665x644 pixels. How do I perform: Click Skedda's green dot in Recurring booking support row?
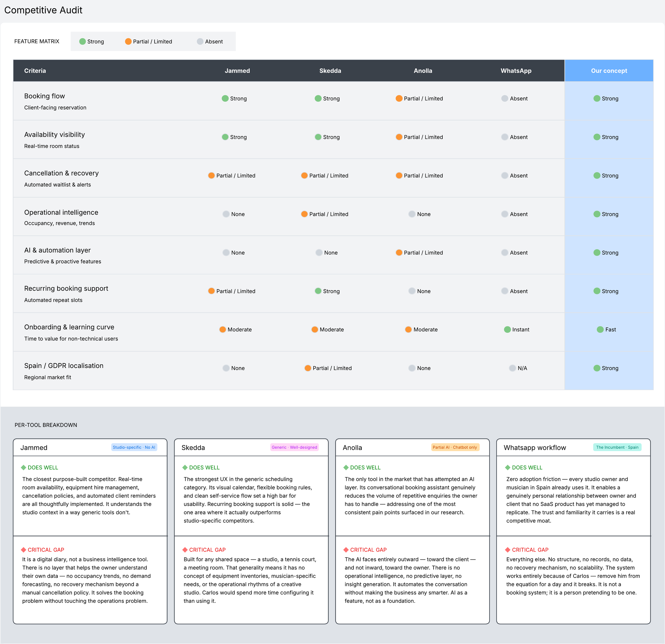tap(318, 291)
